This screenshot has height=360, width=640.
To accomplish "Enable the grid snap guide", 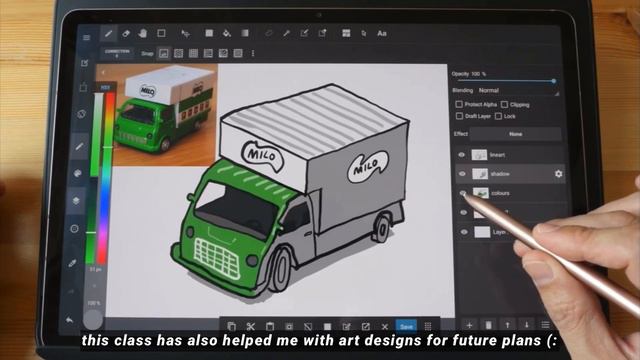I will [x=193, y=53].
